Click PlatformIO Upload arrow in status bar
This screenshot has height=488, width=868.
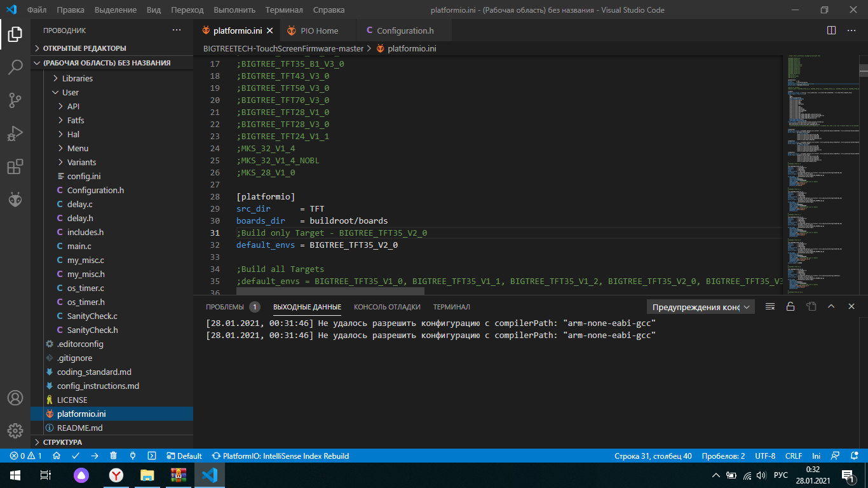pos(95,456)
